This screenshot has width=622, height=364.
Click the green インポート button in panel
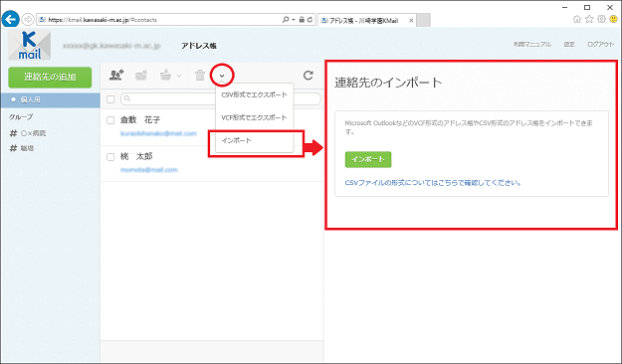(x=368, y=159)
